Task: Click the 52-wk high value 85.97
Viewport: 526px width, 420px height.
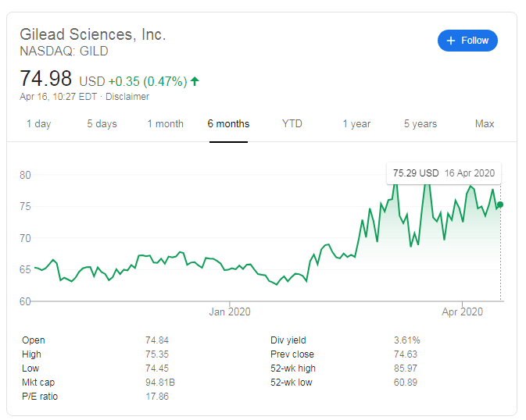Action: [406, 368]
